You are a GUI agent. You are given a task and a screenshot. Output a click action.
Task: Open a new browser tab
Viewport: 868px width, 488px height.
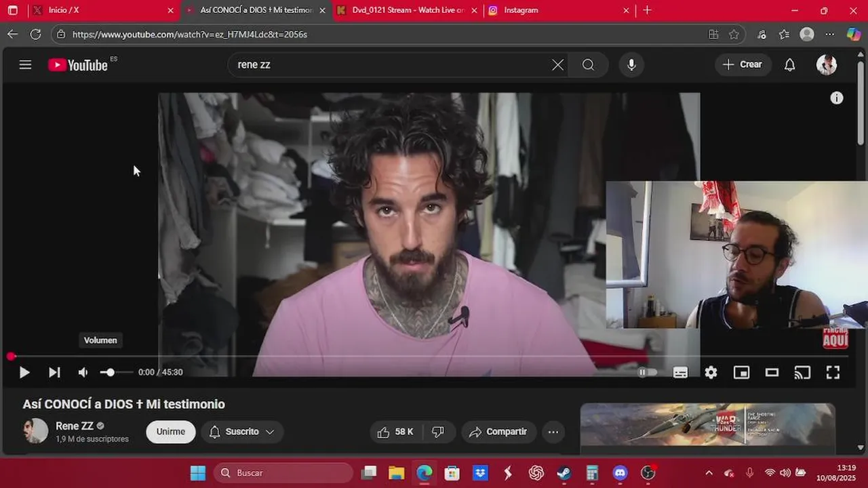pos(647,10)
